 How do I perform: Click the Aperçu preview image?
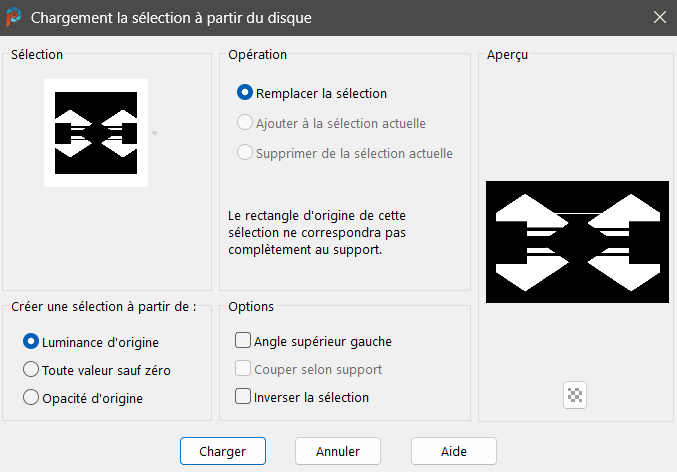(577, 242)
